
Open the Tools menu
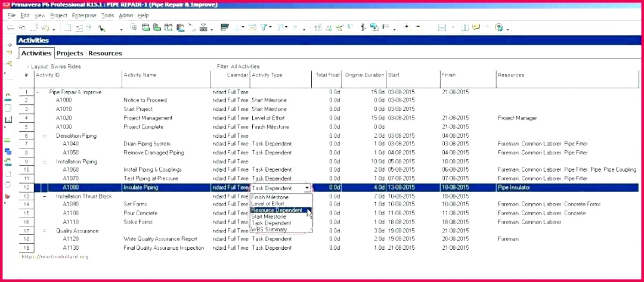107,15
